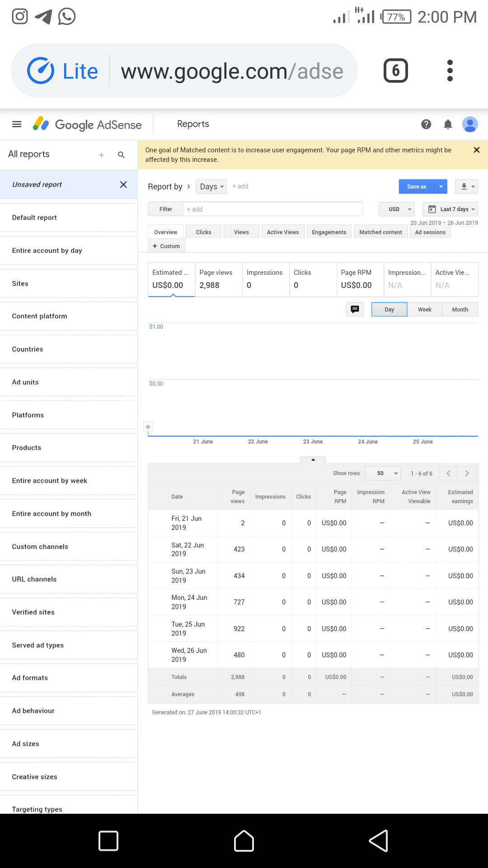Click the filter + add input field
This screenshot has height=868, width=488.
coord(273,209)
